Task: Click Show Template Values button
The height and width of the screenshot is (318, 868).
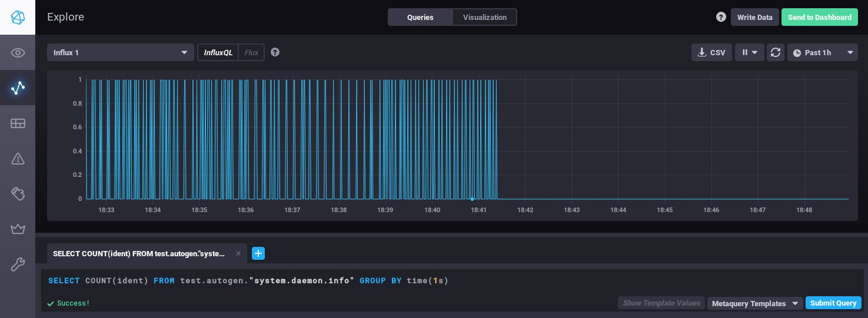Action: 661,303
